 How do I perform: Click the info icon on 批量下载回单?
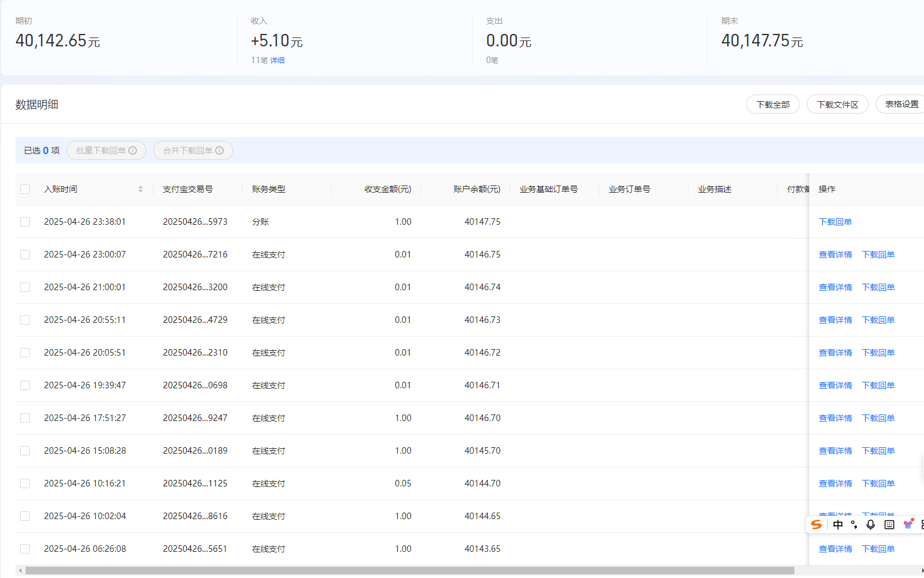133,150
